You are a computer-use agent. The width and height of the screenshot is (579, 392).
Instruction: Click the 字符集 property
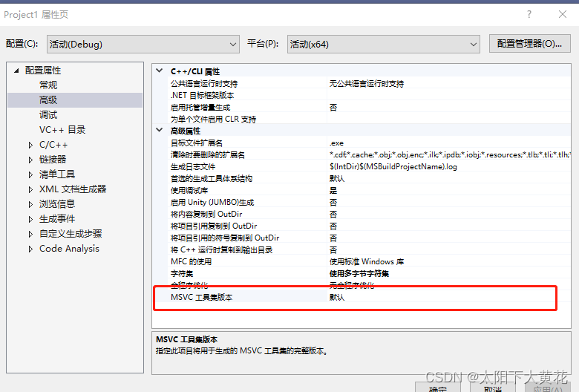[182, 274]
